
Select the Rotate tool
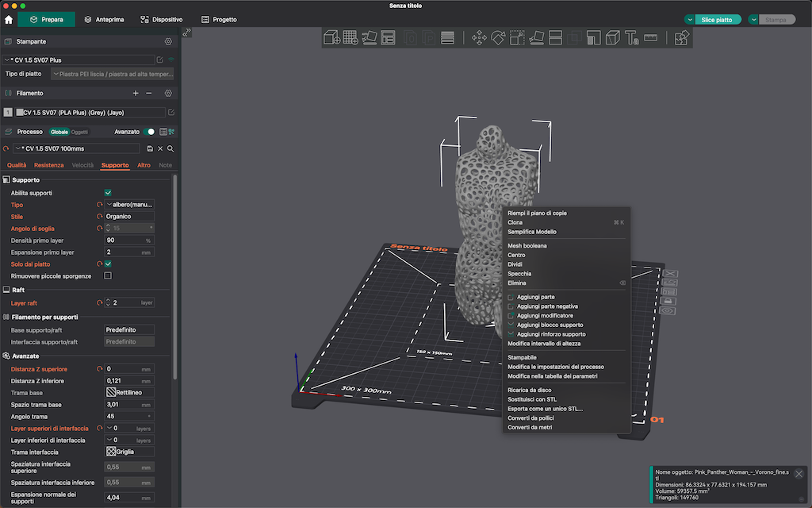498,38
